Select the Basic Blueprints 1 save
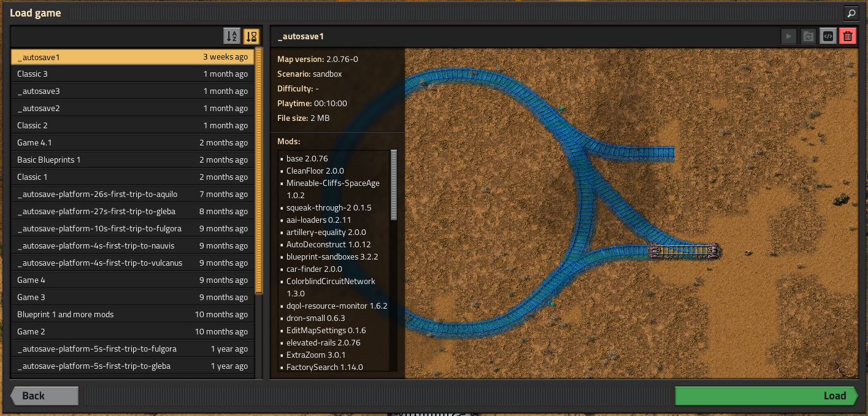868x416 pixels. (133, 160)
